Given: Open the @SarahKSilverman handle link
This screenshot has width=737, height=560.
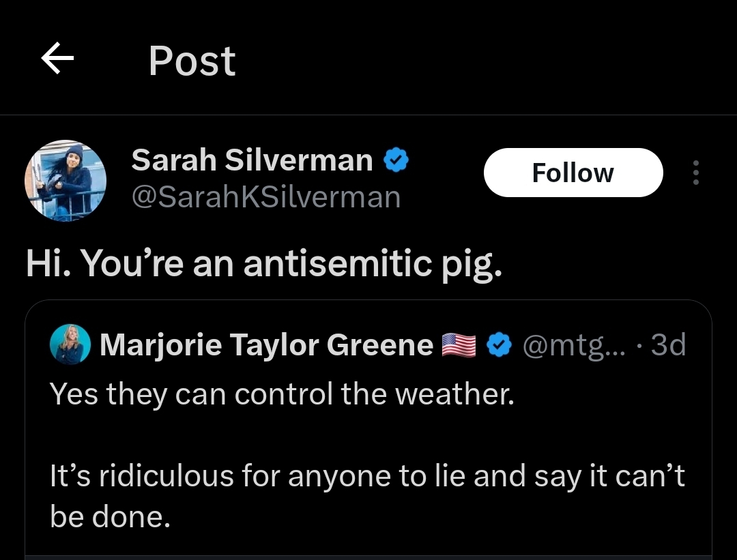Looking at the screenshot, I should [266, 197].
